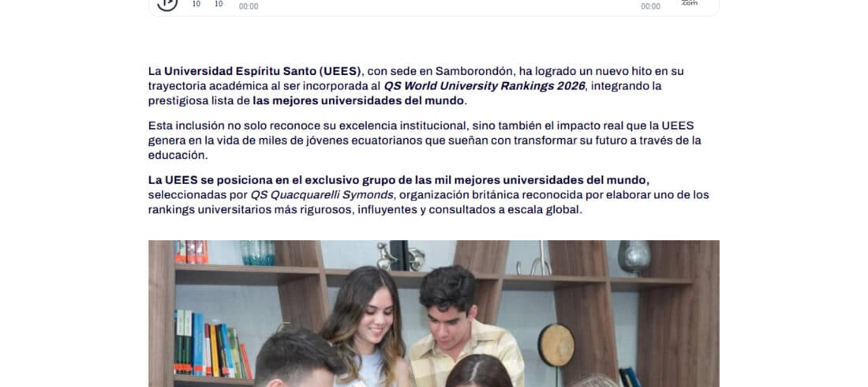Image resolution: width=868 pixels, height=387 pixels.
Task: Click the smiling woman in the photo
Action: tap(366, 327)
